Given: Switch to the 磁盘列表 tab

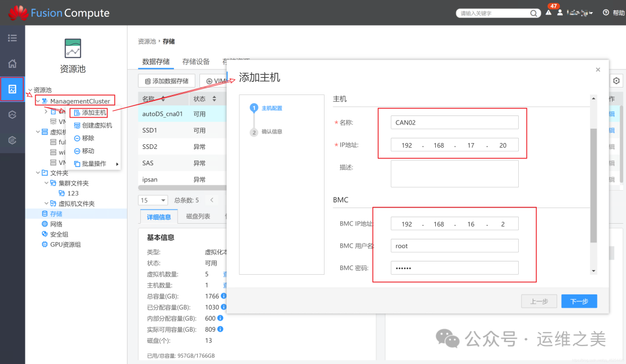Looking at the screenshot, I should [x=198, y=217].
